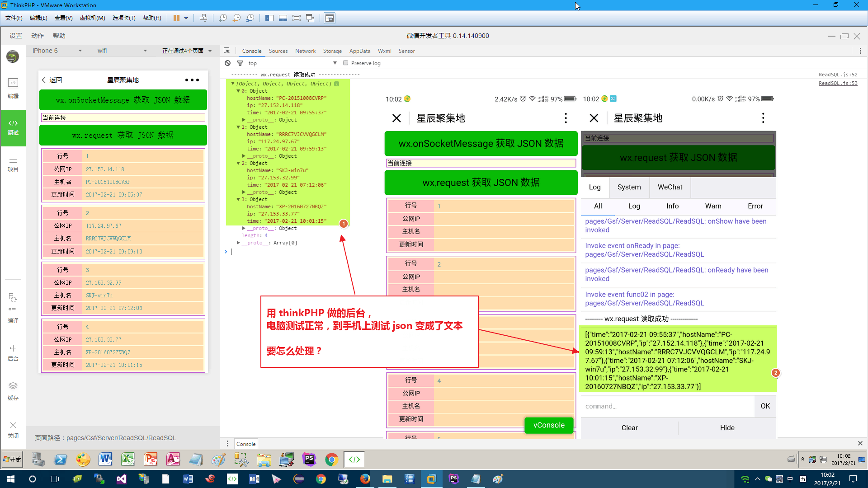The height and width of the screenshot is (488, 868).
Task: Click the bottom Console drawer tab
Action: [246, 444]
